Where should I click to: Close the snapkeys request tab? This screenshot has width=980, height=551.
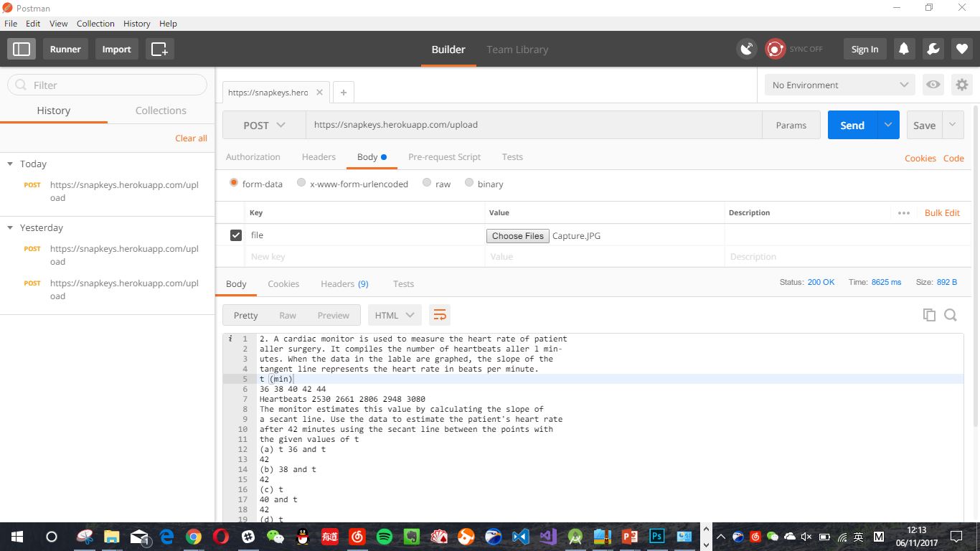point(319,92)
